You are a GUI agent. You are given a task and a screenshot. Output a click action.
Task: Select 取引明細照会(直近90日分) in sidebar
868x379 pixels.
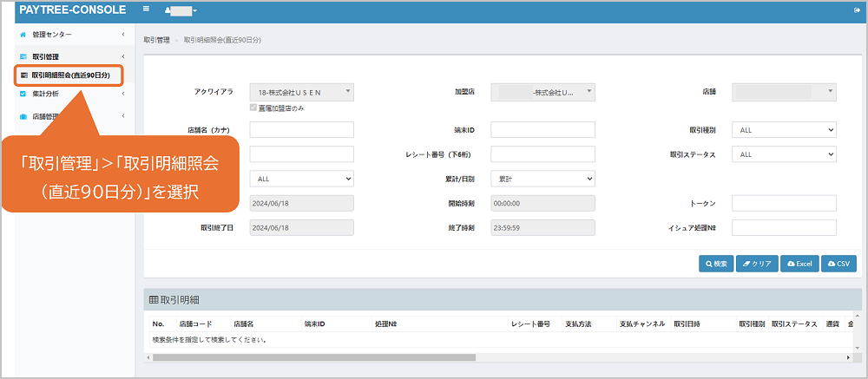click(69, 75)
